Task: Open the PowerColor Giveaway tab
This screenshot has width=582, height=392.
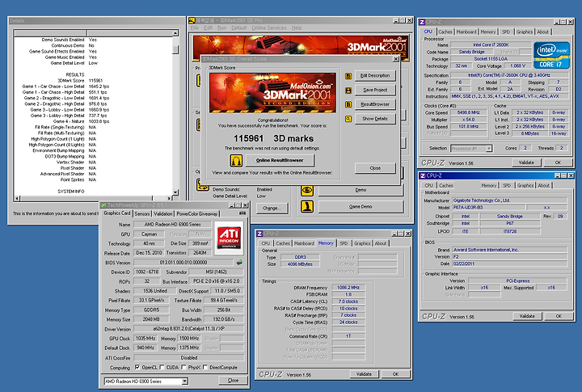Action: pos(197,214)
